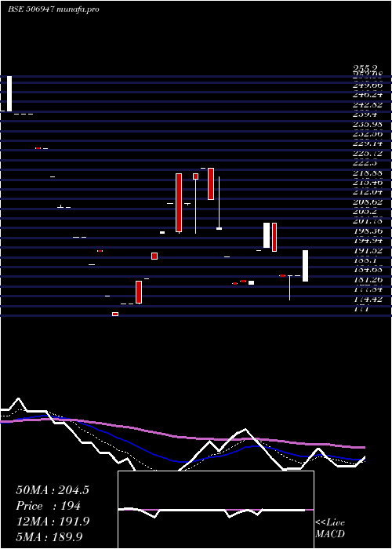Select the 5MA : 189.9 readout

pos(49,536)
